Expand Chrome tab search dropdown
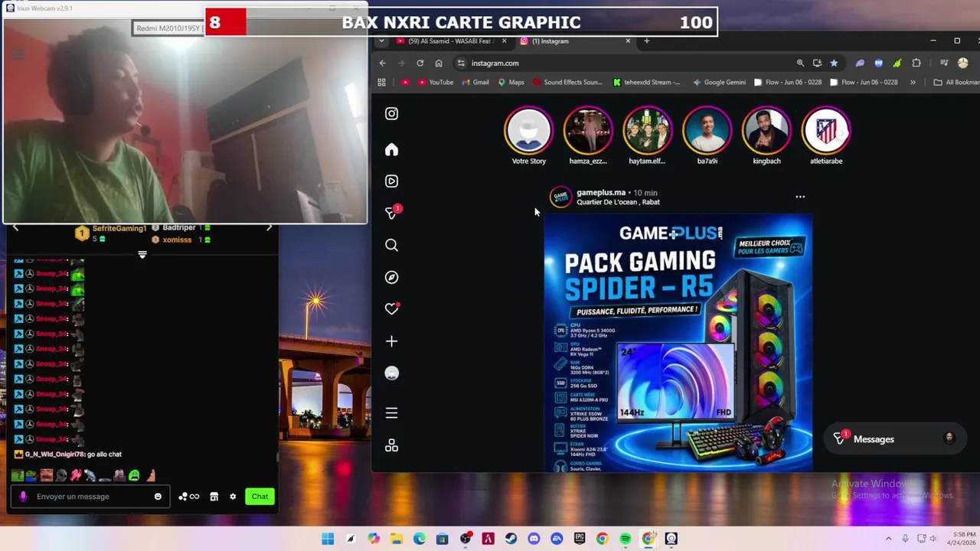This screenshot has height=551, width=980. coord(382,41)
